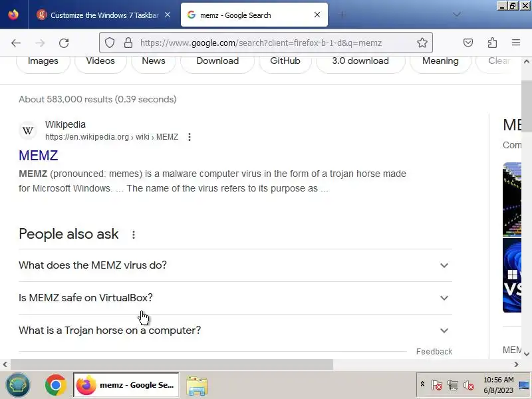This screenshot has width=532, height=399.
Task: Open the Extensions puzzle icon
Action: tap(492, 43)
